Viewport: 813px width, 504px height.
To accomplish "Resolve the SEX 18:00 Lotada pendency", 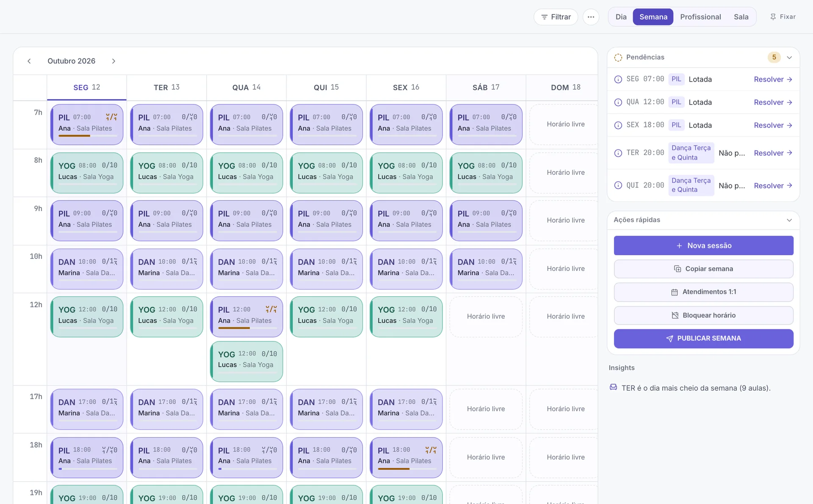I will (773, 125).
